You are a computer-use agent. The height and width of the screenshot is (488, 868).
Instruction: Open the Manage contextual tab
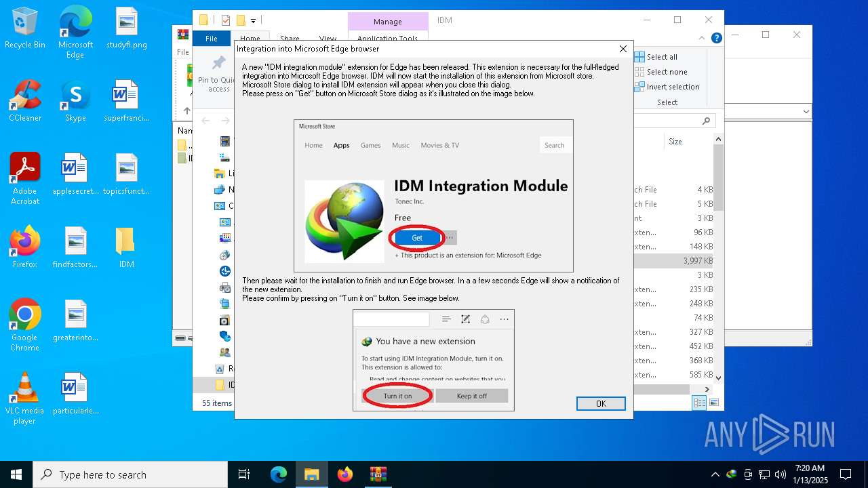click(x=388, y=22)
